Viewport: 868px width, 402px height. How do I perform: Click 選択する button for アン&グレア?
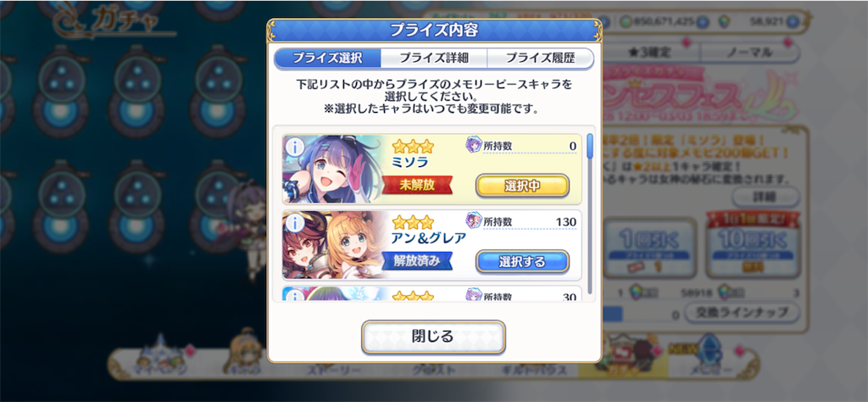(x=522, y=261)
